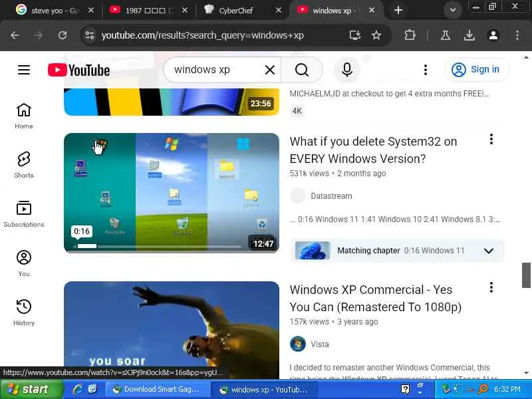Go to the YouTube logo homepage

78,70
